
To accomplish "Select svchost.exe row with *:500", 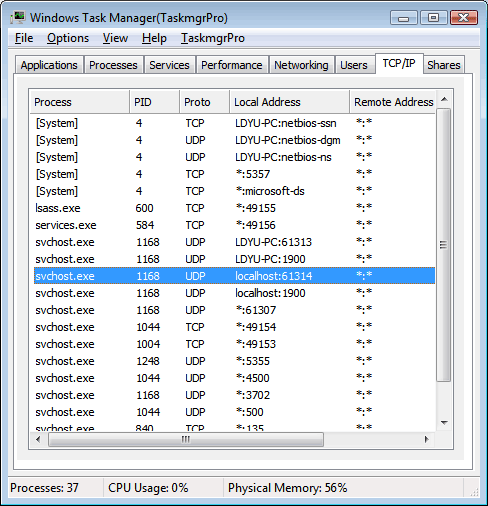I will click(x=234, y=412).
